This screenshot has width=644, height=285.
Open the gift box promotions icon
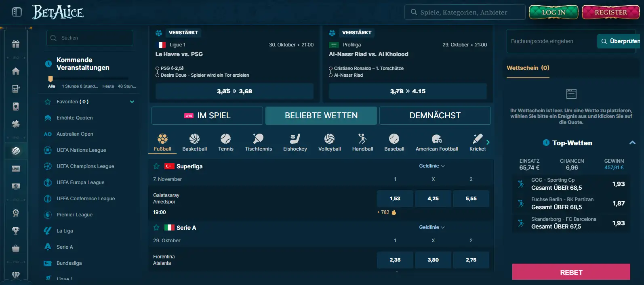16,44
